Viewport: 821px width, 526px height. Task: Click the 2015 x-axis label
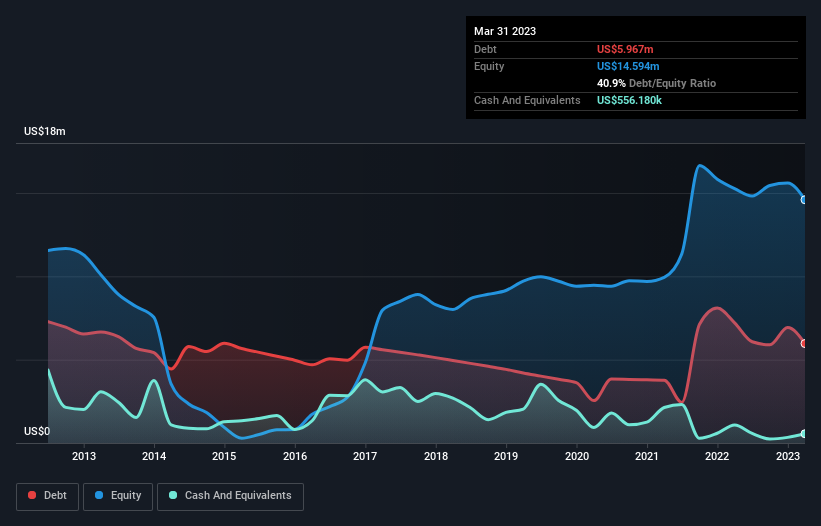click(x=224, y=456)
